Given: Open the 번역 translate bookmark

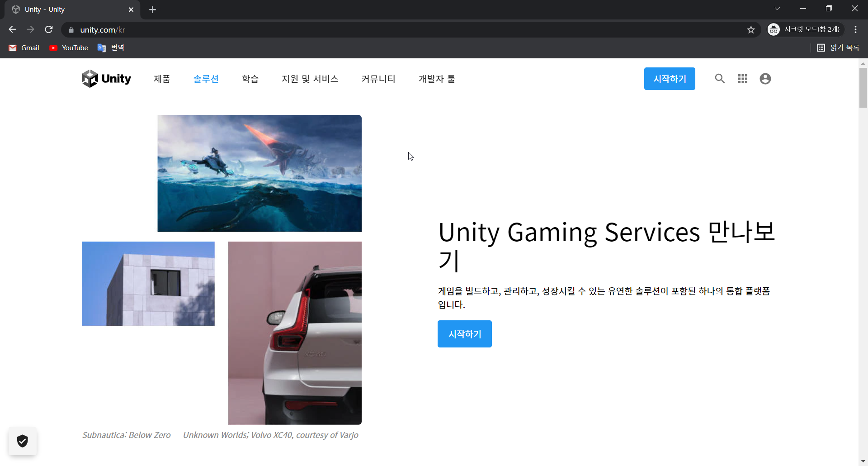Looking at the screenshot, I should point(111,48).
